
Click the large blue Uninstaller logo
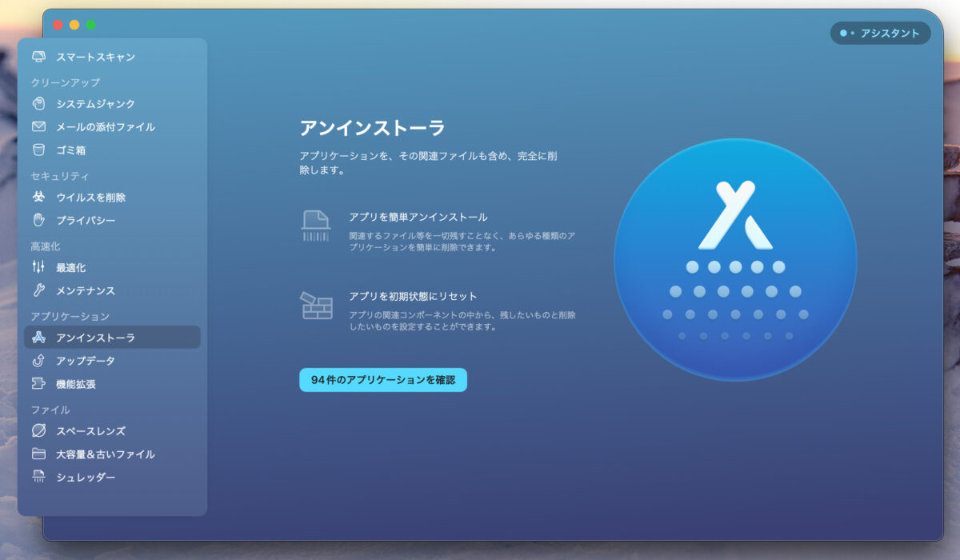coord(735,260)
